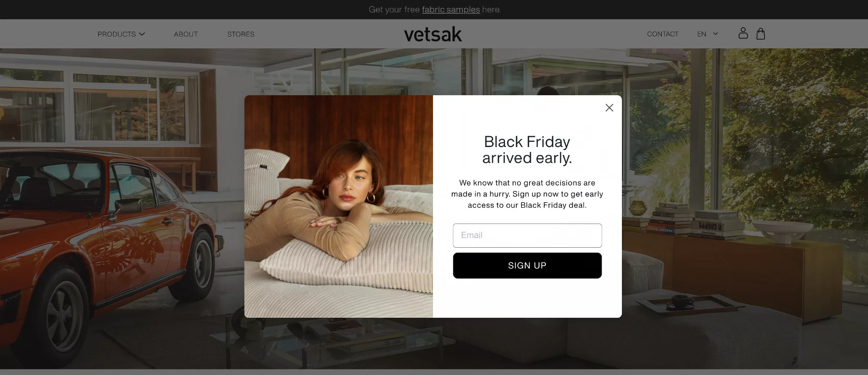Close the Black Friday popup

[x=609, y=108]
